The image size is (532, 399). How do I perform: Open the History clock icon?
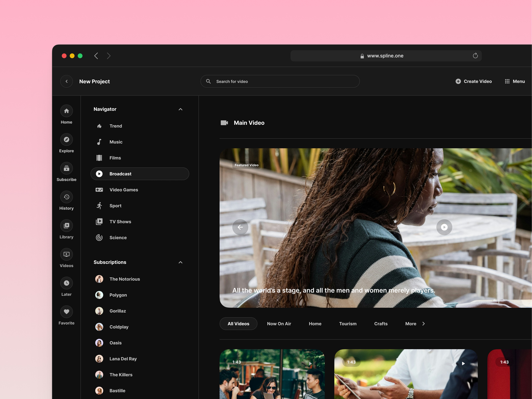click(x=66, y=197)
